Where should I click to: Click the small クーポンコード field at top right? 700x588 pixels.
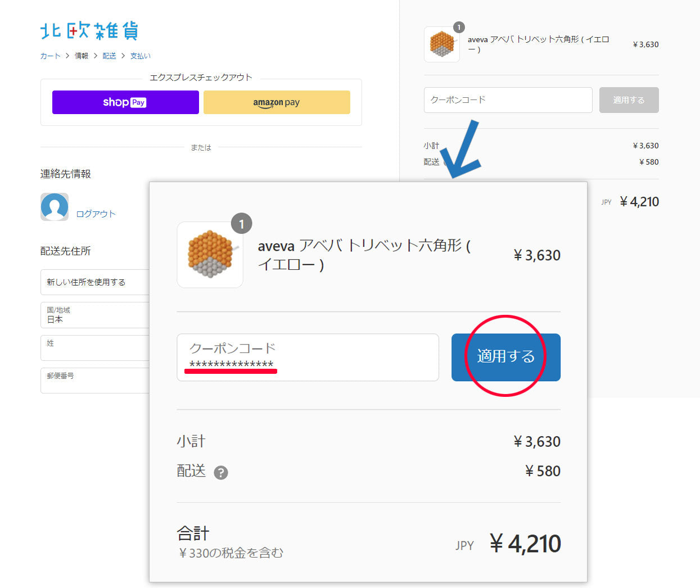(508, 100)
